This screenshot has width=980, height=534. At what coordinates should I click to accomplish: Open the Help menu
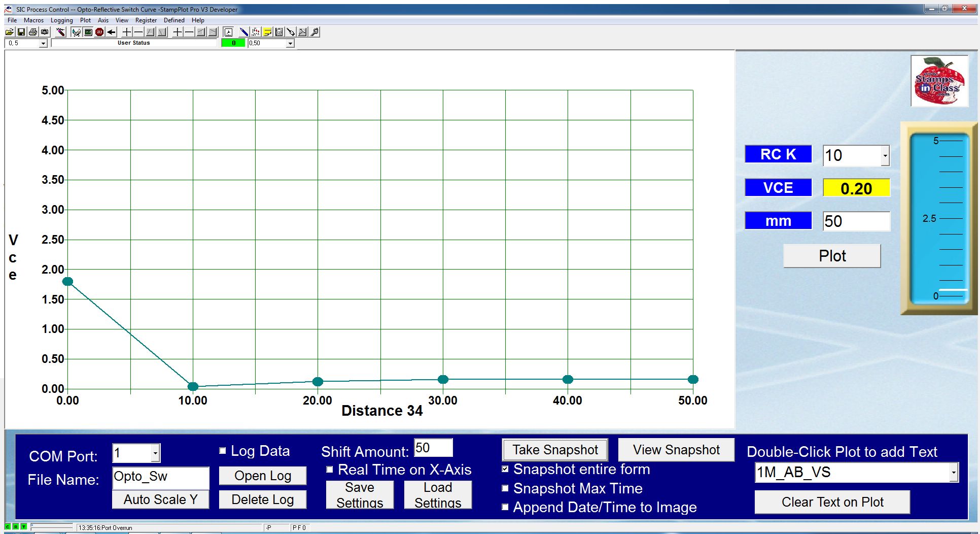pyautogui.click(x=198, y=20)
